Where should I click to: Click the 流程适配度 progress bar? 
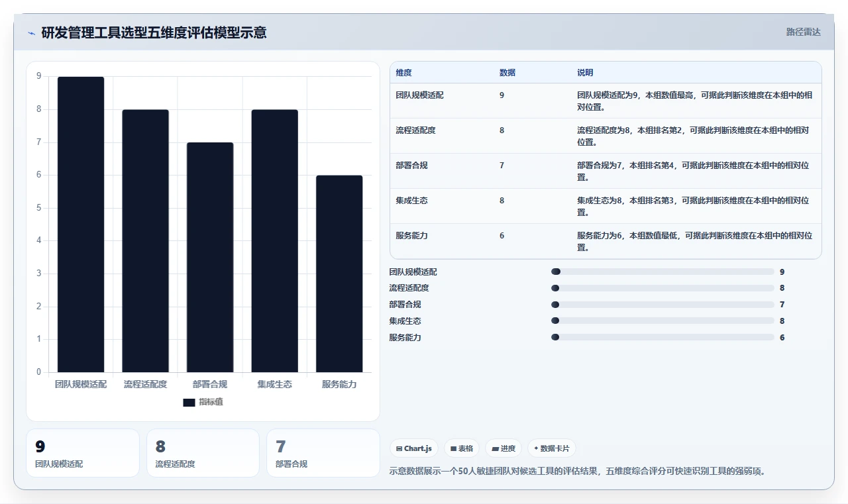click(662, 288)
